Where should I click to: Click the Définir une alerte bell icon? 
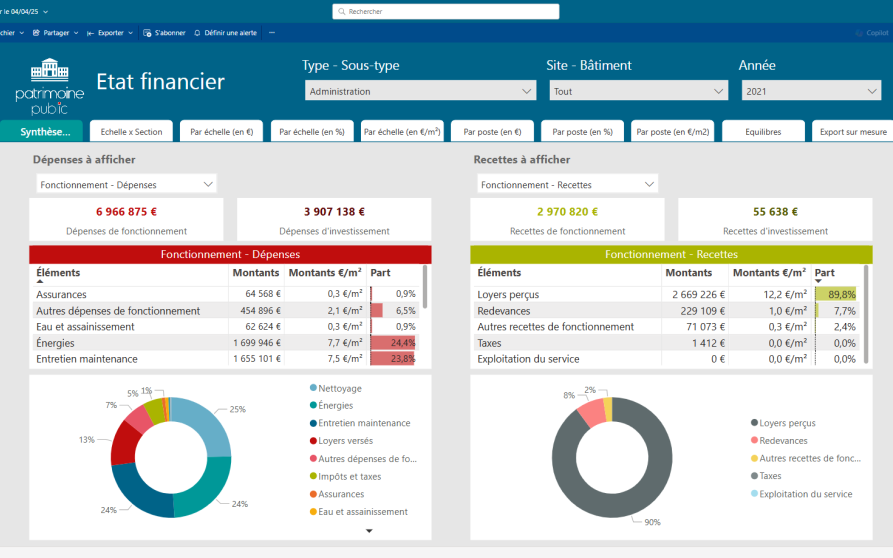click(197, 33)
